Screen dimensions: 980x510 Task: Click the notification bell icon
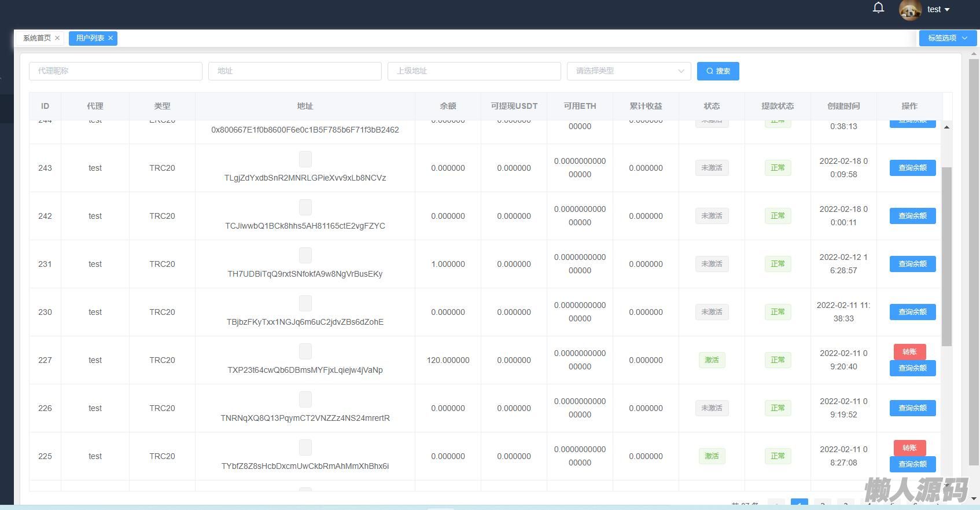click(878, 8)
